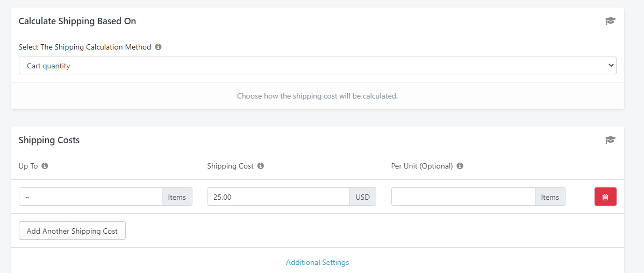Show info icon for Per Unit (Optional)
644x273 pixels.
click(x=460, y=166)
